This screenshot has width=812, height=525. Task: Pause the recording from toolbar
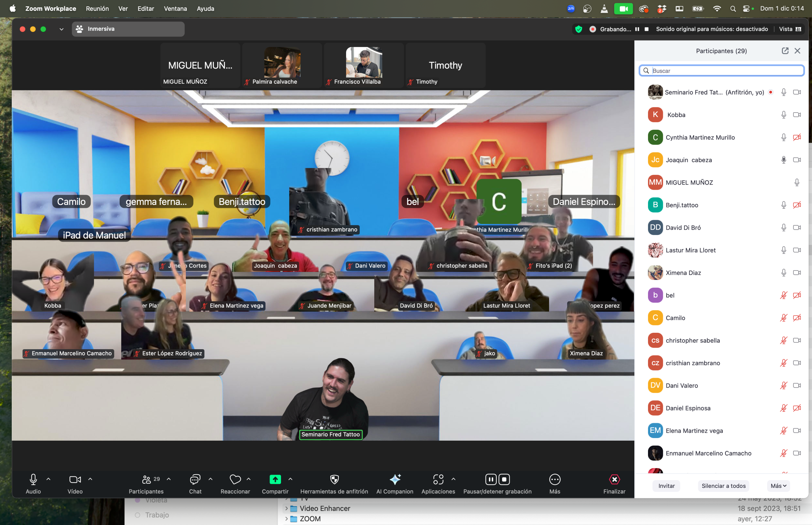(491, 480)
